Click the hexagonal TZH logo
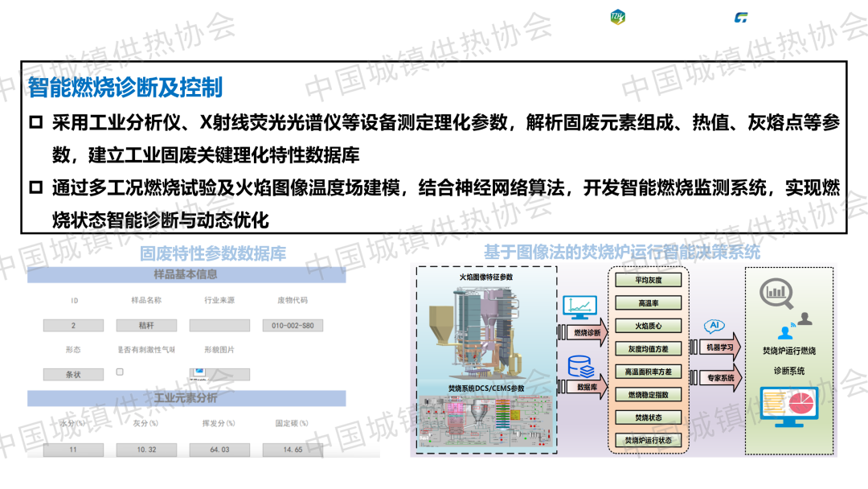868x489 pixels. point(618,17)
